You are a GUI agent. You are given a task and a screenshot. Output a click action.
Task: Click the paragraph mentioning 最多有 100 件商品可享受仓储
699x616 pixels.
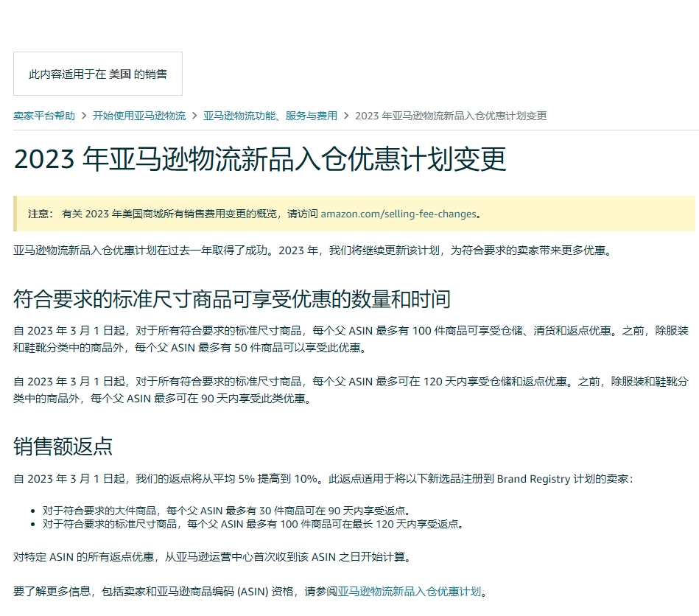(x=351, y=339)
